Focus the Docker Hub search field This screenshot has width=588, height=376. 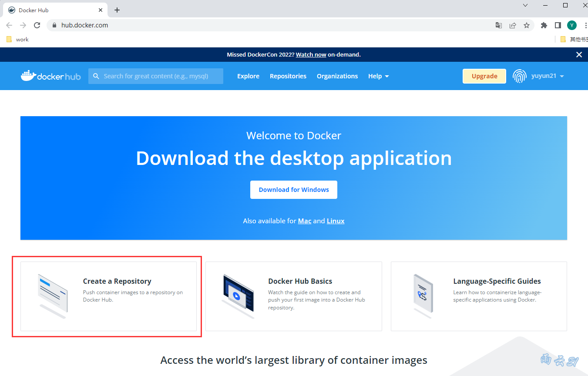click(x=156, y=76)
